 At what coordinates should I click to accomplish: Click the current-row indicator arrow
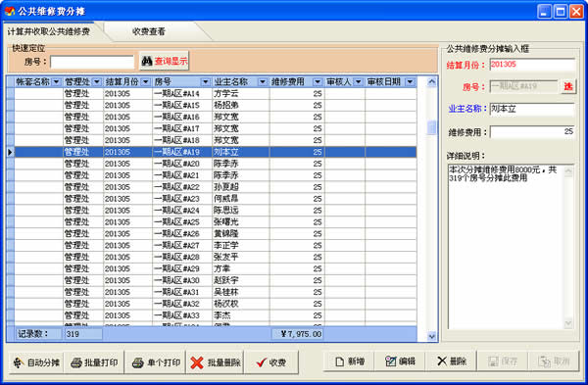tap(10, 152)
